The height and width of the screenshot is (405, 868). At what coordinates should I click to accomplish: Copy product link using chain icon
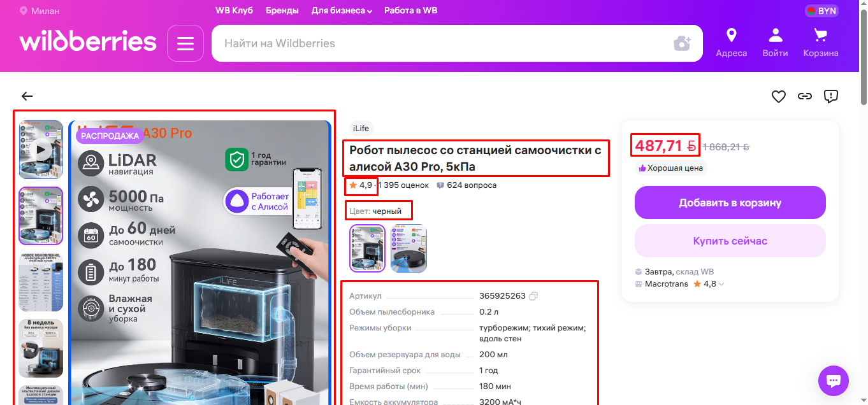click(x=804, y=96)
